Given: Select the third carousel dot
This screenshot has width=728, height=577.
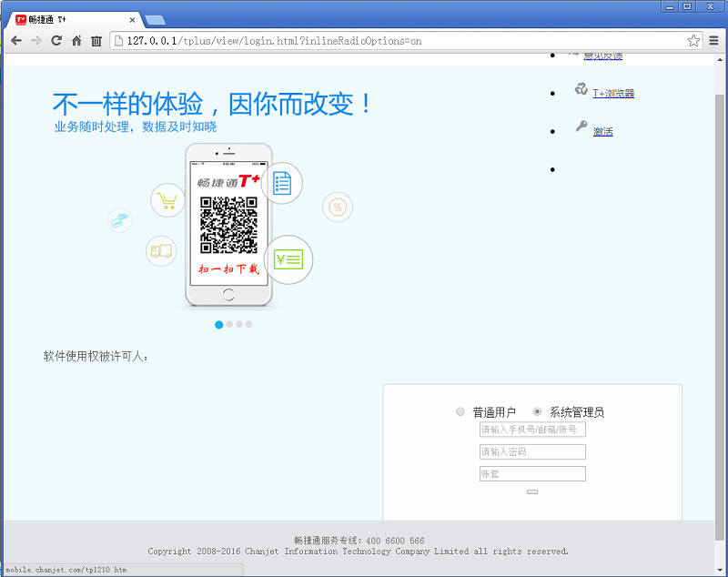Looking at the screenshot, I should [239, 324].
